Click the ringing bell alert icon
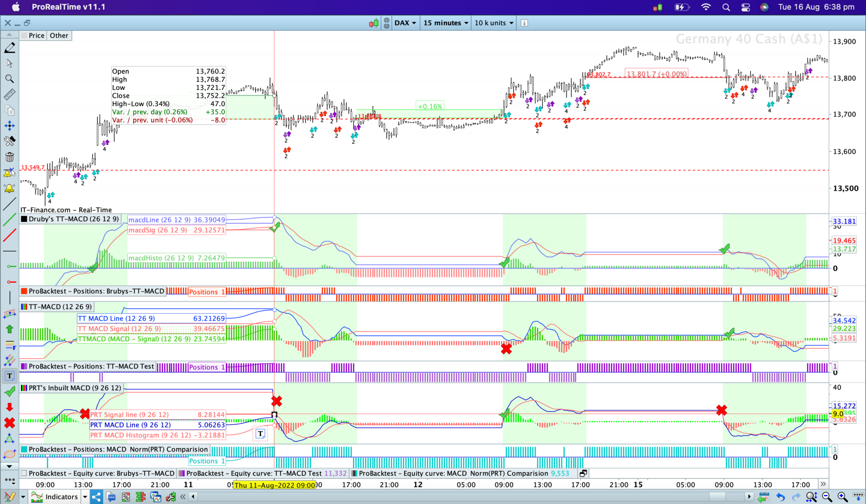The width and height of the screenshot is (866, 504). click(9, 188)
